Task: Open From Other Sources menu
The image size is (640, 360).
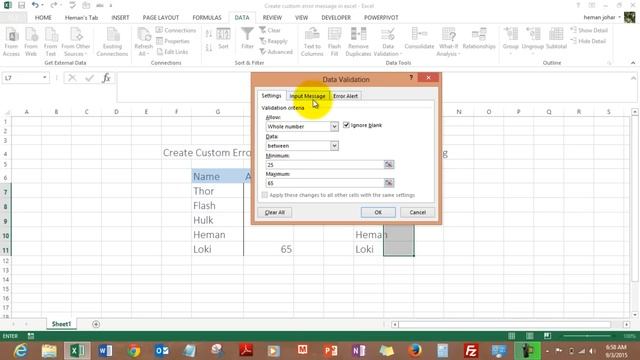Action: [76, 42]
